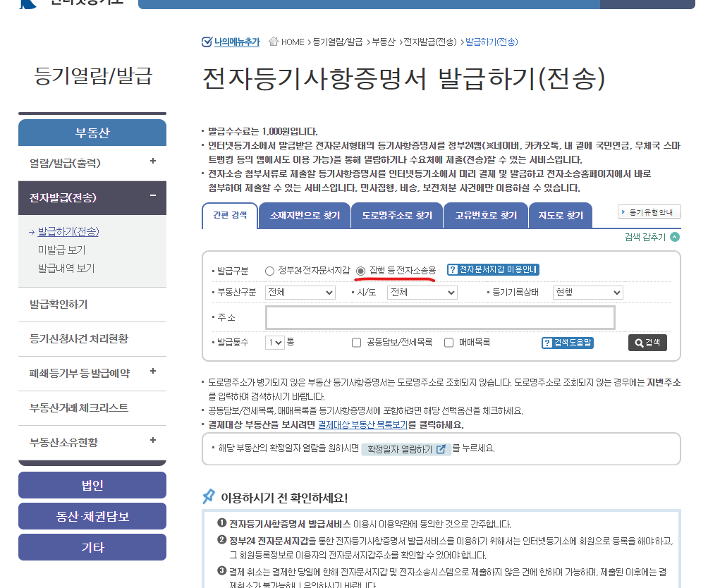Expand 열람/발급(출력) menu with plus
Screen dimensions: 708x588
tap(153, 161)
